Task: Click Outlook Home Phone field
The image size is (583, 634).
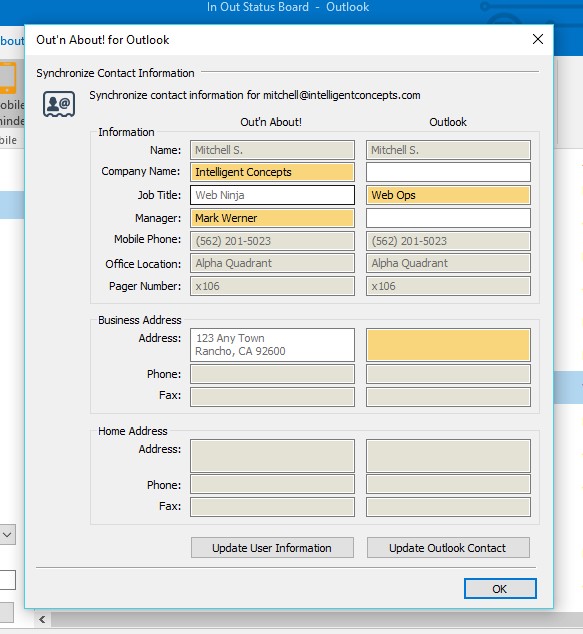Action: point(448,484)
